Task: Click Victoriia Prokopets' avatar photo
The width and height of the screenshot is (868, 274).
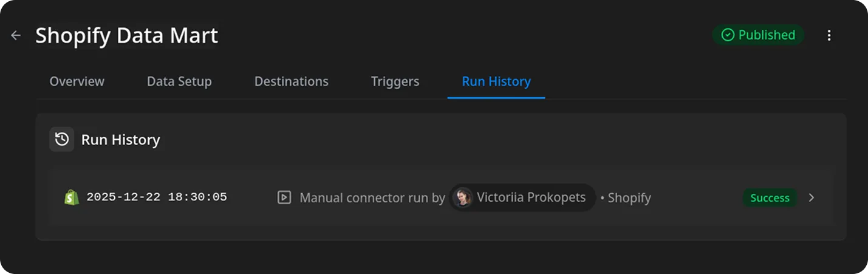Action: pos(463,197)
